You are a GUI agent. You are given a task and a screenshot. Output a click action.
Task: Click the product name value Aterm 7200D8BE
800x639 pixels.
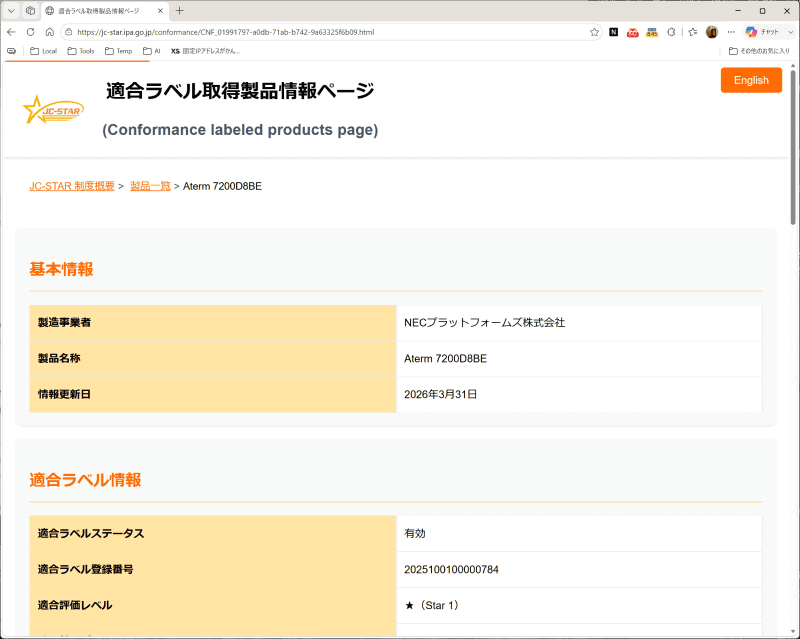tap(445, 359)
